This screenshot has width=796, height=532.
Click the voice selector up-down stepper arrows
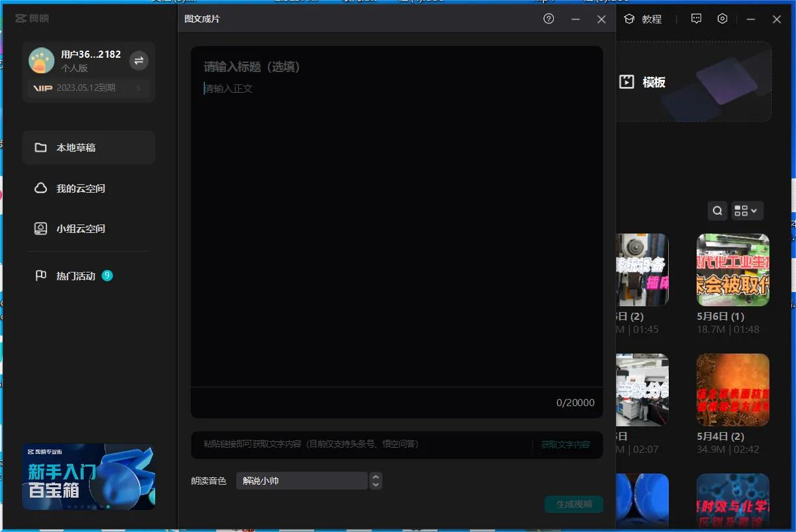pos(375,481)
